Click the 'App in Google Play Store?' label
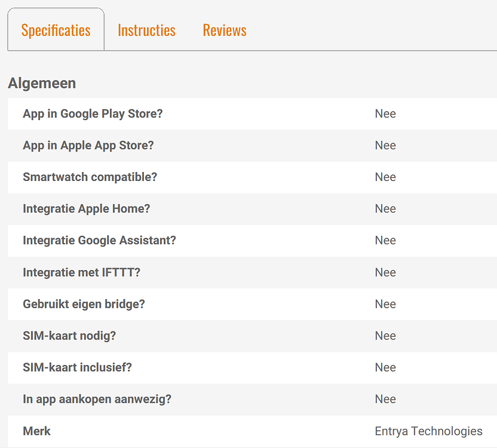The width and height of the screenshot is (497, 448). [93, 114]
